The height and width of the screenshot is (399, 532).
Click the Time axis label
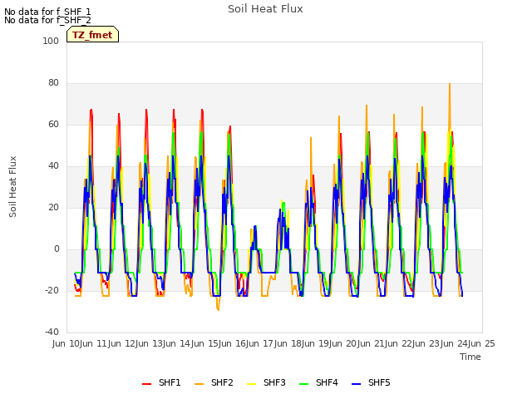pos(470,357)
